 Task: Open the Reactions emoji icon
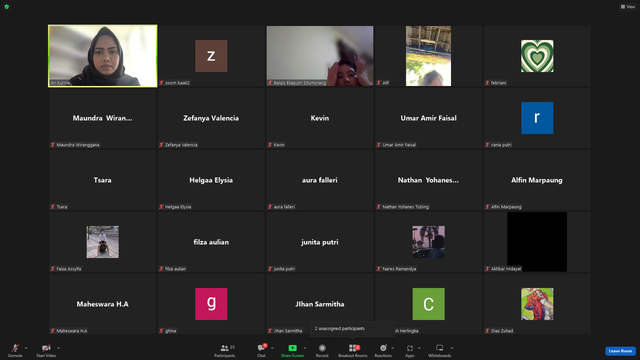click(x=383, y=348)
